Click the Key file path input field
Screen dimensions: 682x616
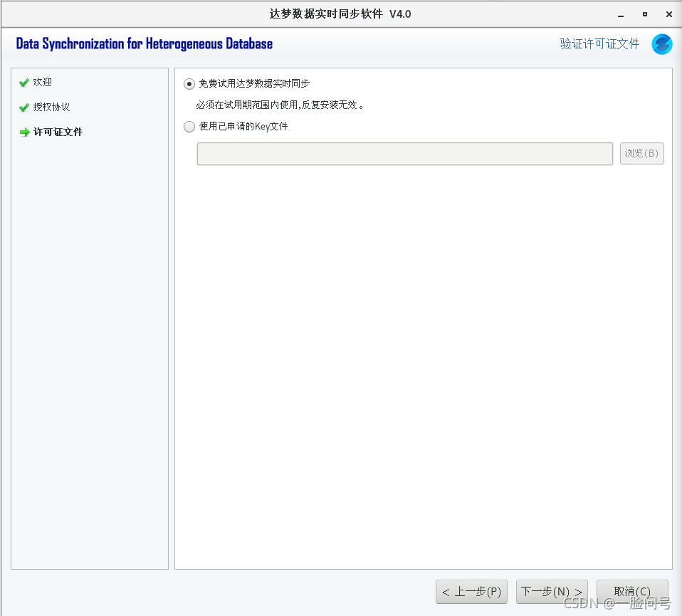pos(404,154)
